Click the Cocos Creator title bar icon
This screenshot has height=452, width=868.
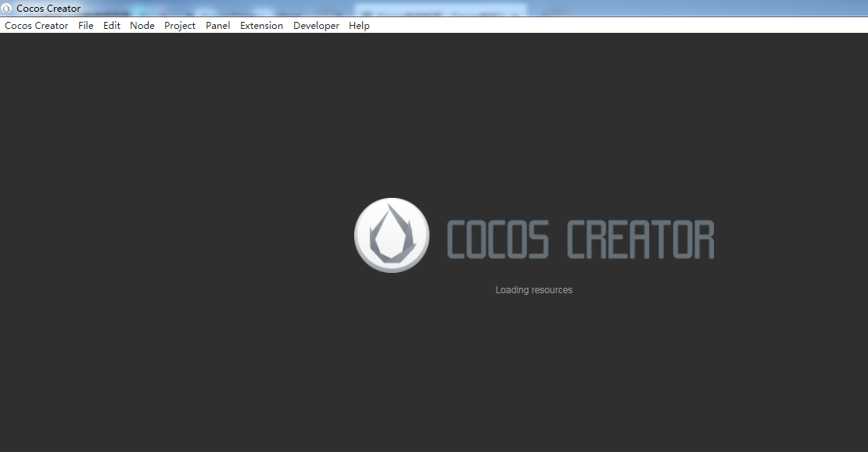pos(6,9)
